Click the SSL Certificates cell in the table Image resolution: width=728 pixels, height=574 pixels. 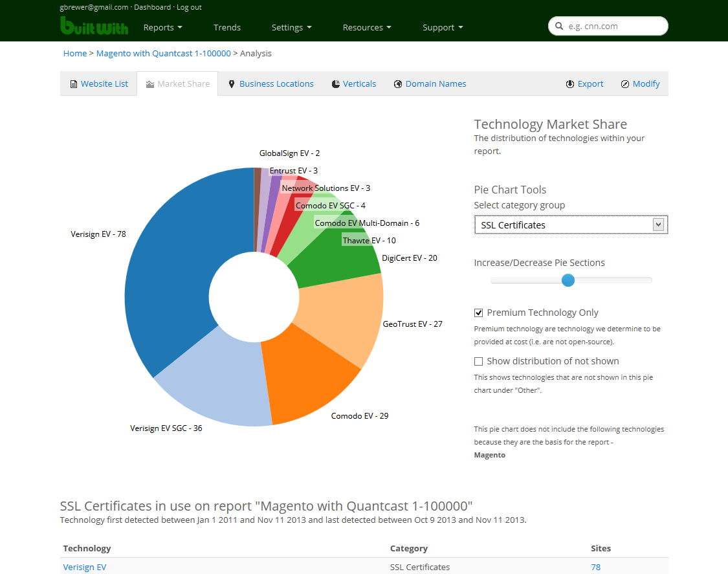[420, 567]
